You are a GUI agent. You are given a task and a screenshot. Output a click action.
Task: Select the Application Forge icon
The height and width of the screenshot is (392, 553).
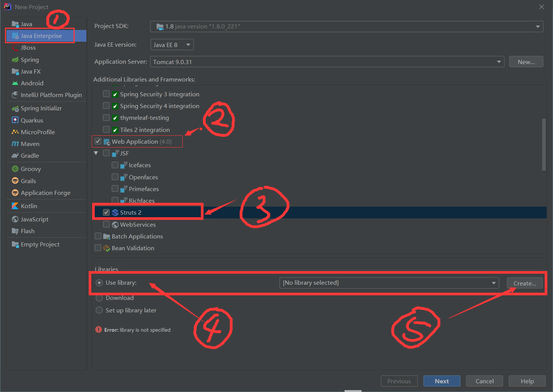[15, 193]
